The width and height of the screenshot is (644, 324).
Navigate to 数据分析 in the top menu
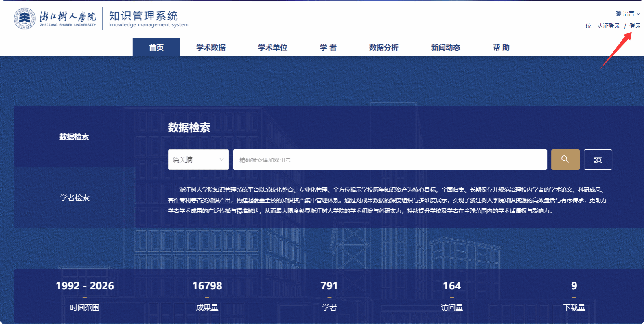point(383,48)
